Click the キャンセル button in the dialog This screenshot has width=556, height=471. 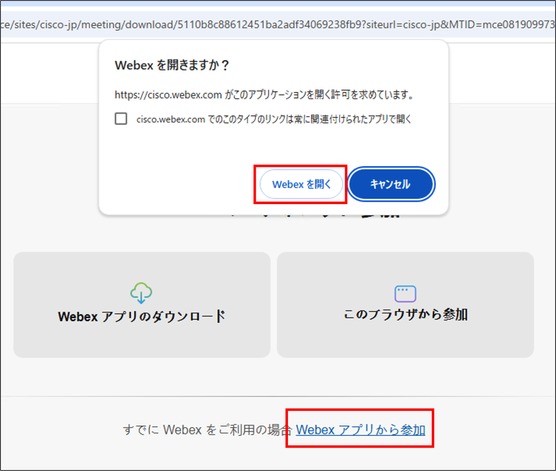click(391, 184)
